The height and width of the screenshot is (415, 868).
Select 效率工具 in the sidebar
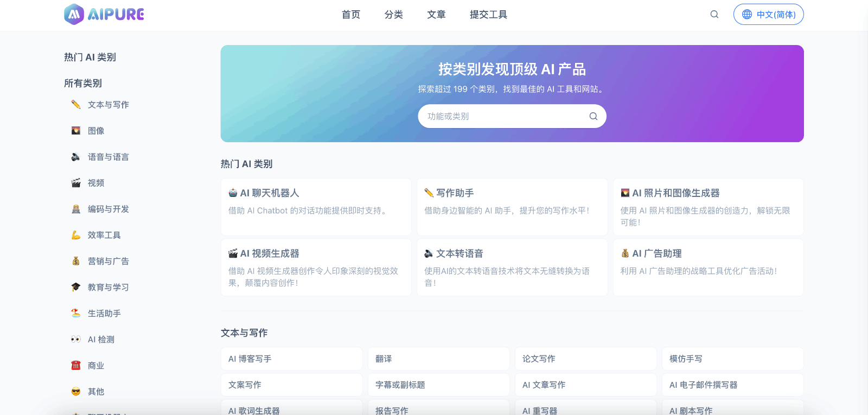coord(104,235)
